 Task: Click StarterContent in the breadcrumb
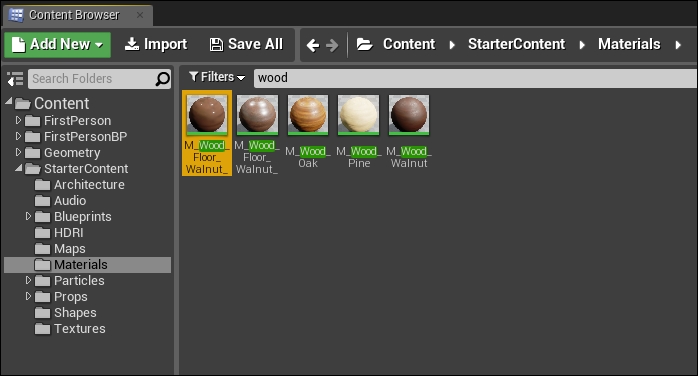[x=516, y=44]
